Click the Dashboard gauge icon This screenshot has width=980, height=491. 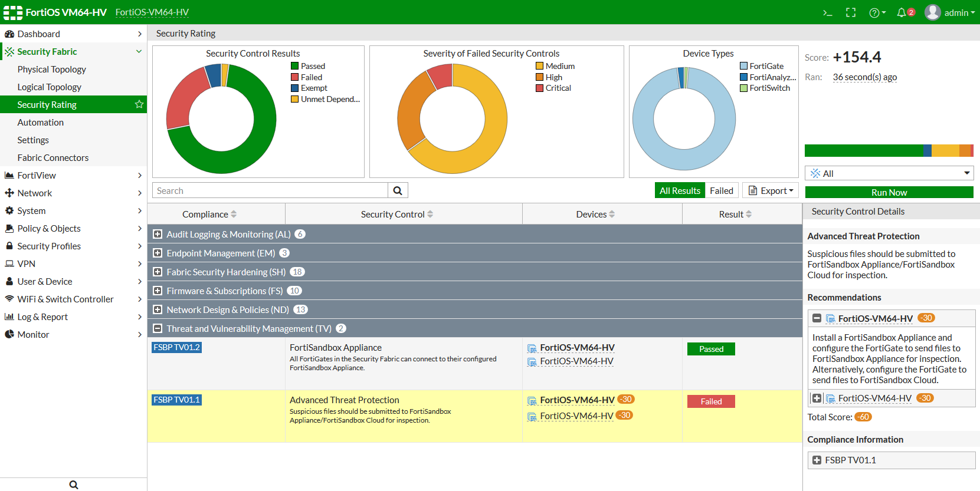click(x=9, y=34)
